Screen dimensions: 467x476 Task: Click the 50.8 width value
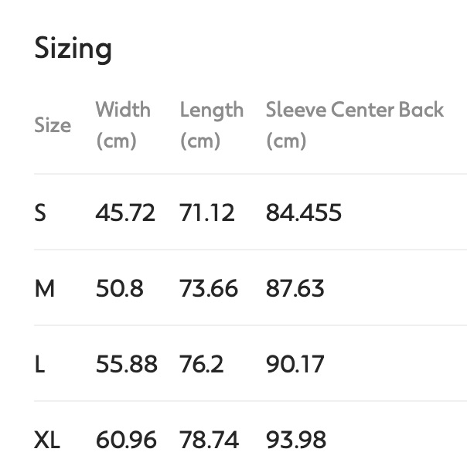pyautogui.click(x=119, y=288)
